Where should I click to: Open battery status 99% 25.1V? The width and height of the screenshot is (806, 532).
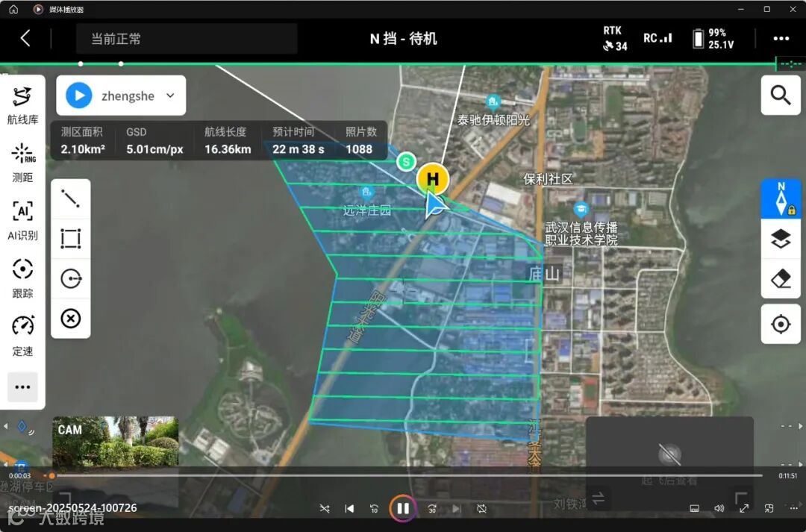click(x=713, y=39)
